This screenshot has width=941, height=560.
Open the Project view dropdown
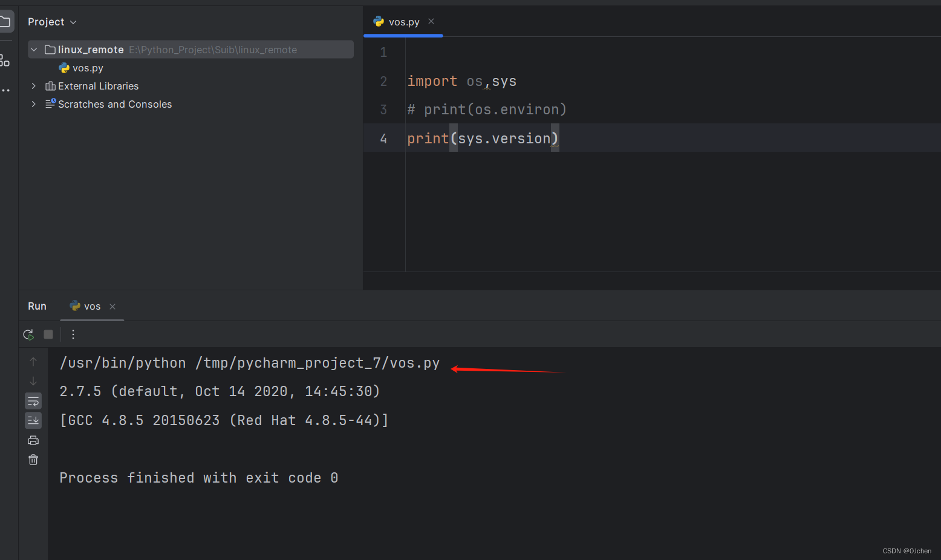pyautogui.click(x=52, y=22)
